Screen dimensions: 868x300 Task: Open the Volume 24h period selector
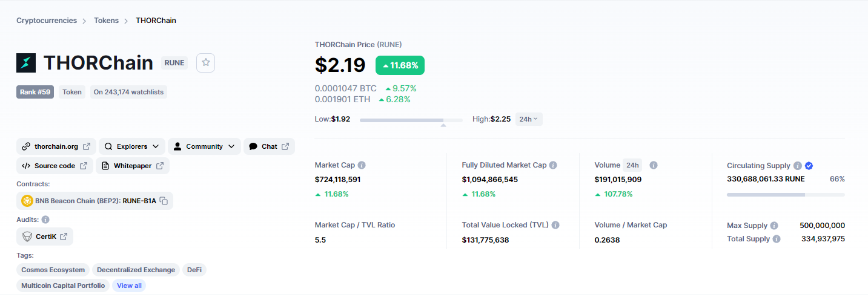tap(632, 165)
